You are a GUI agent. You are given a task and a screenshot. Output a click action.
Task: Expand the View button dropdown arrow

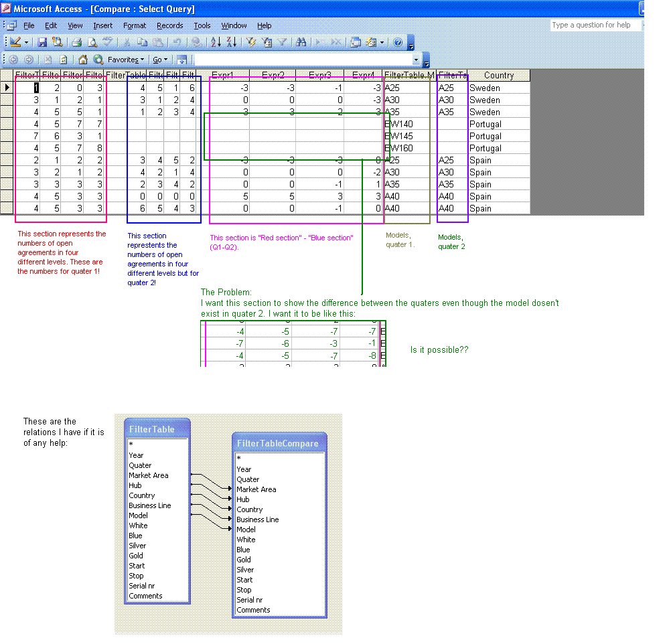coord(27,42)
